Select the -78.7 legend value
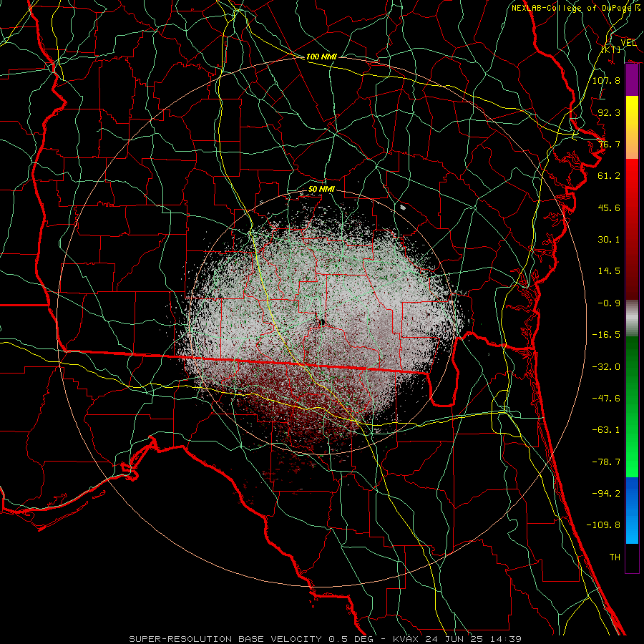The image size is (644, 644). (x=606, y=462)
